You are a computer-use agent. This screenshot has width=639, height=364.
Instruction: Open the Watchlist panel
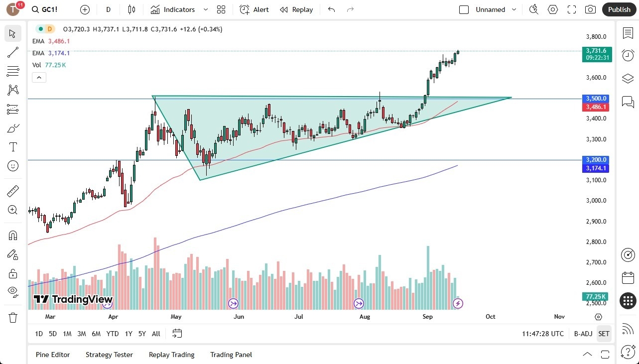coord(628,34)
